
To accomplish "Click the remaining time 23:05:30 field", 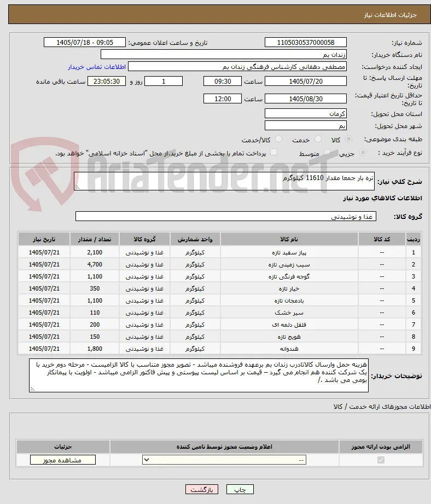I will [x=107, y=82].
